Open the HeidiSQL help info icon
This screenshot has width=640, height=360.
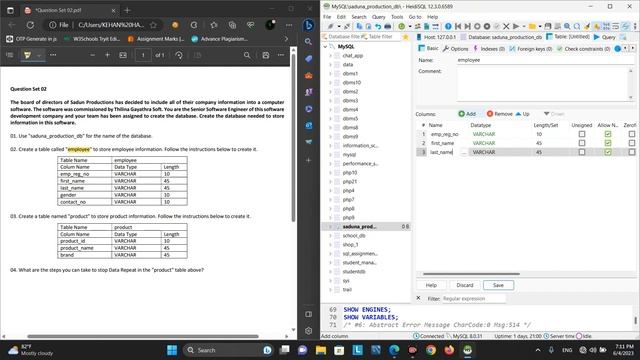click(x=448, y=27)
